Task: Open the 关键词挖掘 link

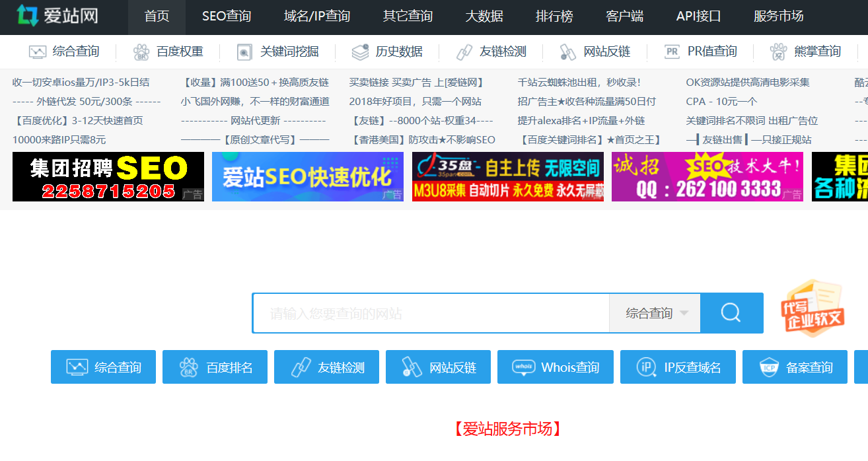Action: pyautogui.click(x=289, y=52)
